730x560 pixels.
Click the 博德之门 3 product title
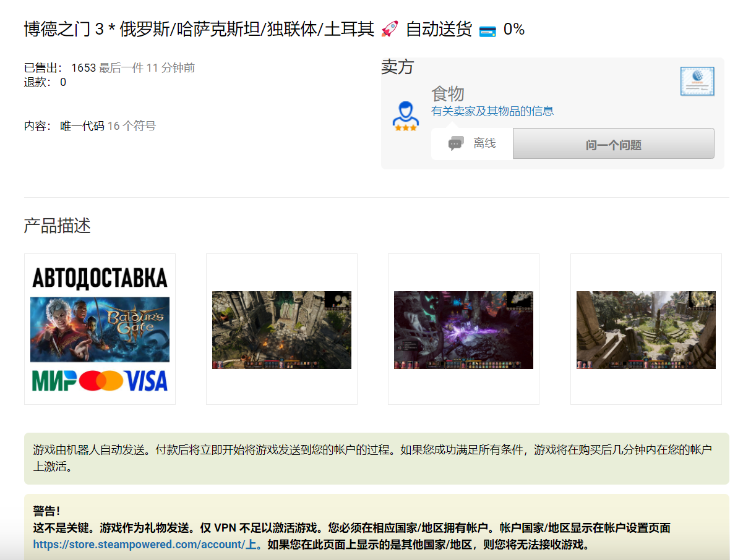(x=74, y=28)
